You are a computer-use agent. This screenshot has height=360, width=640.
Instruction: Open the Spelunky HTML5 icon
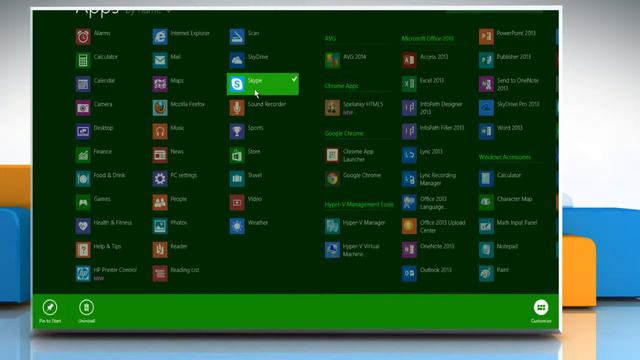(332, 108)
